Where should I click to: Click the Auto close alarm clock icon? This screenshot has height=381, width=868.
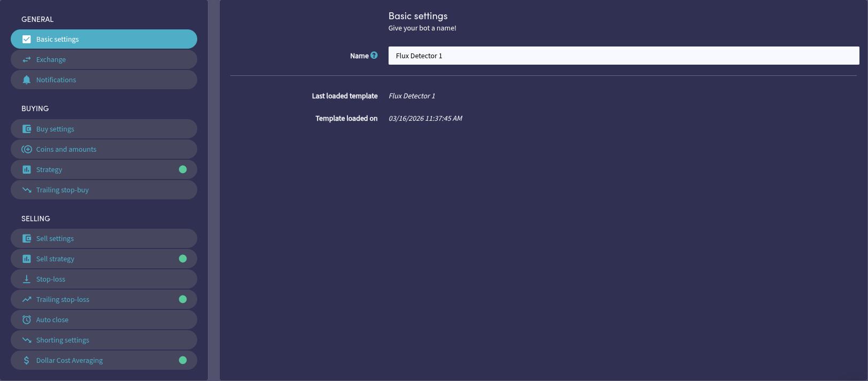click(x=27, y=320)
